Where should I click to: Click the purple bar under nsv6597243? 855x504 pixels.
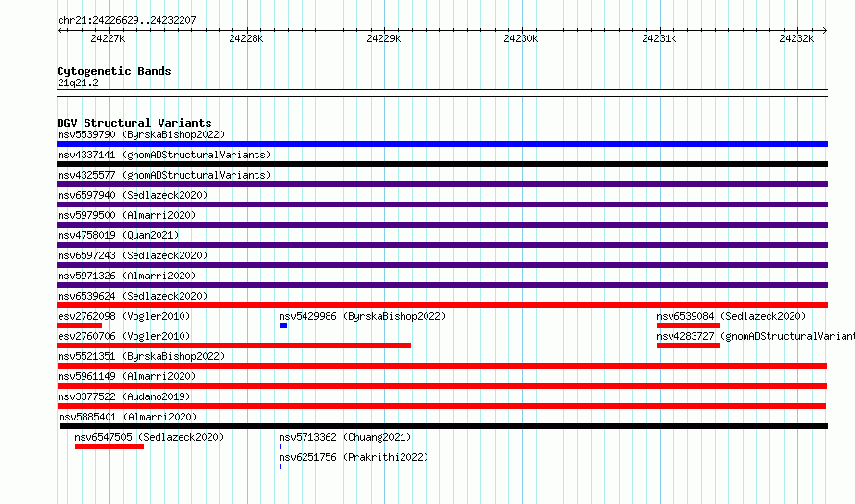coord(442,265)
